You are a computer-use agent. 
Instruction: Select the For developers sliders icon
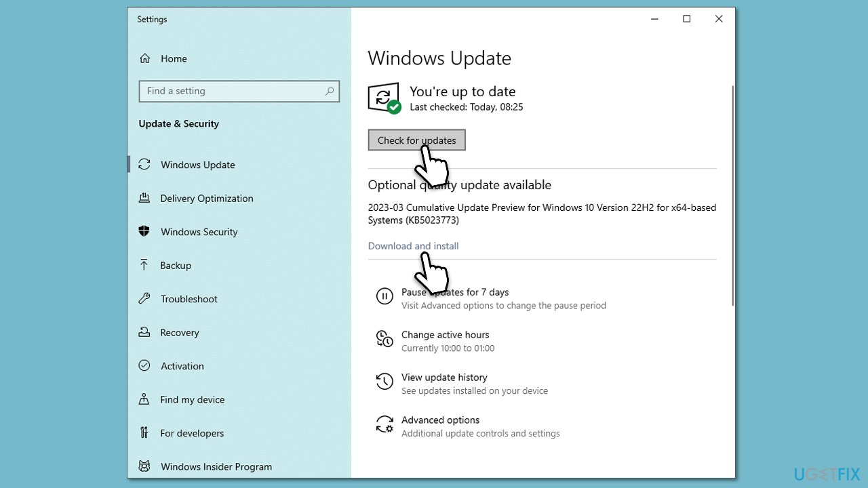(x=144, y=432)
